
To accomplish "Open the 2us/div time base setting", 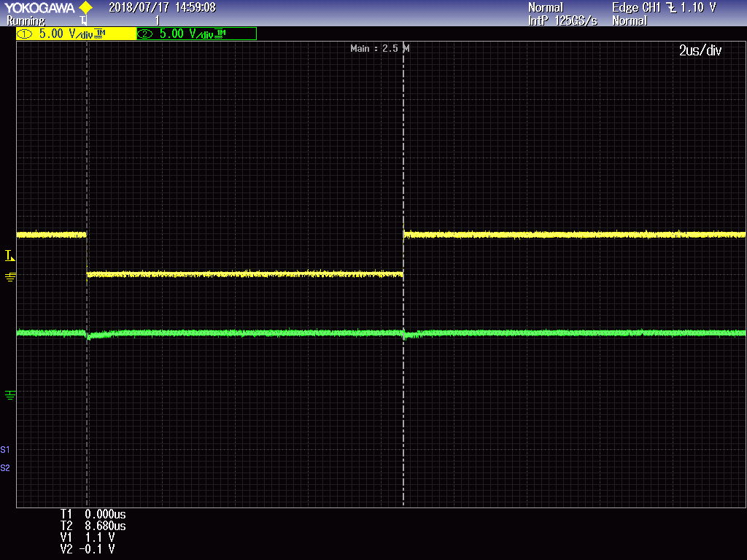I will tap(700, 50).
